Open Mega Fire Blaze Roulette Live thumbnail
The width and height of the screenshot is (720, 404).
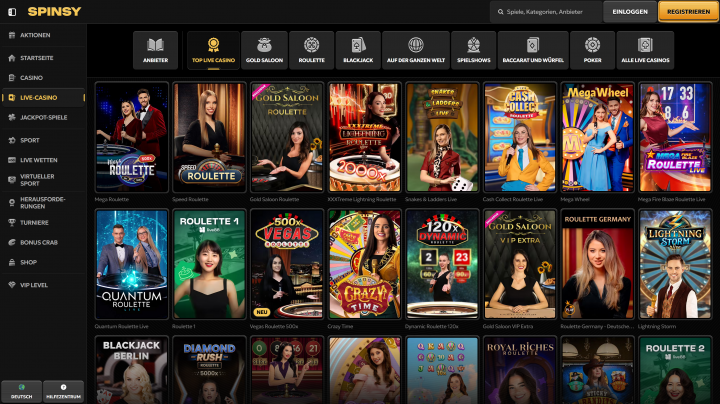(675, 137)
